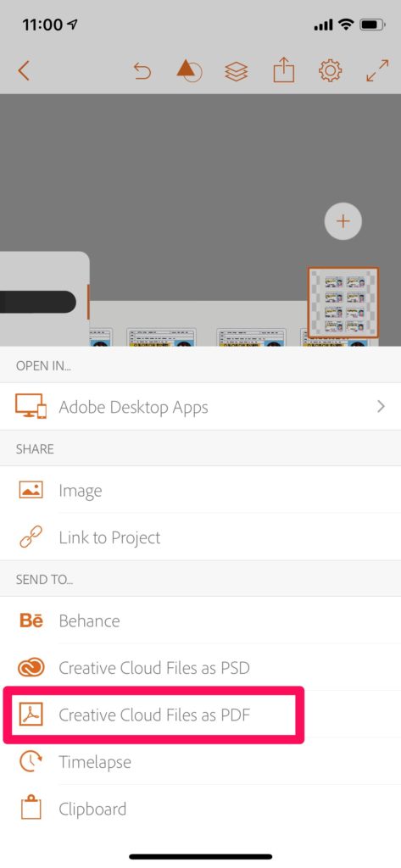Add a new layer with plus button
Viewport: 401px width, 868px height.
pyautogui.click(x=343, y=221)
